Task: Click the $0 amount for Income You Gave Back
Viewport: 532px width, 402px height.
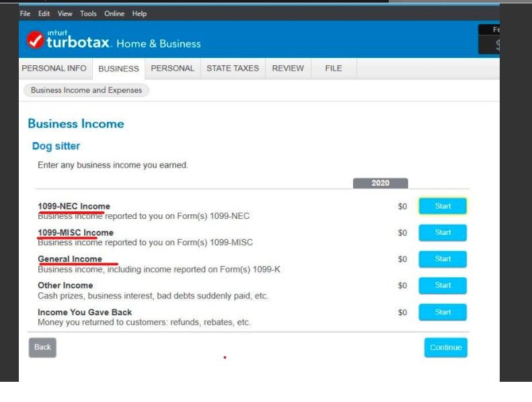Action: point(402,312)
